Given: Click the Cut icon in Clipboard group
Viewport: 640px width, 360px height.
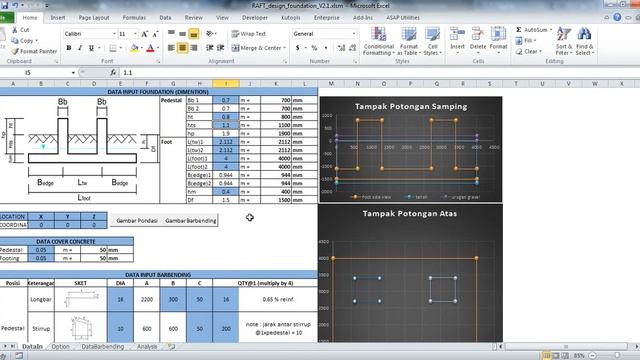Looking at the screenshot, I should coord(15,30).
